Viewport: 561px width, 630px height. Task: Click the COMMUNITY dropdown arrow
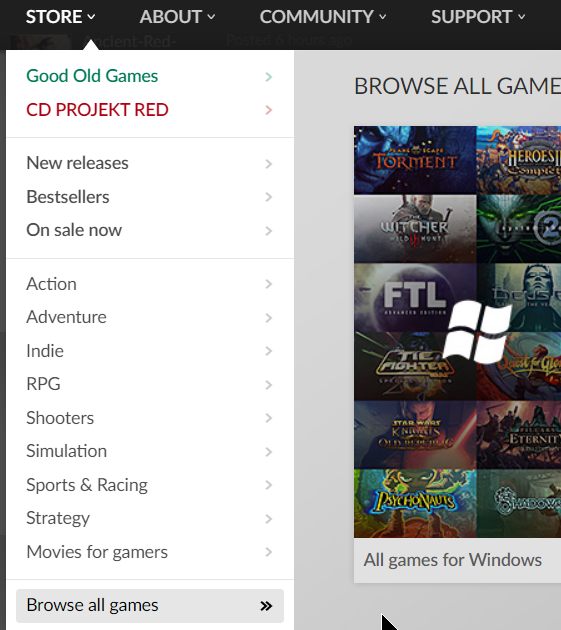click(x=383, y=17)
